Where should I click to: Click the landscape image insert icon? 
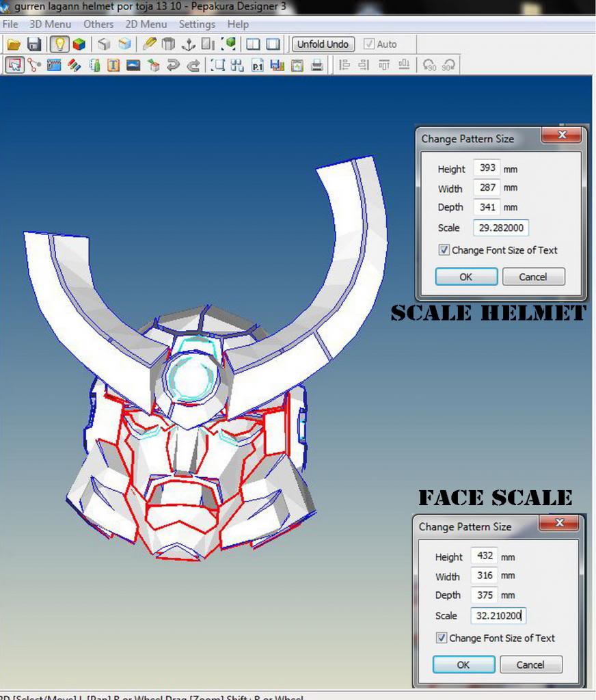(x=133, y=66)
